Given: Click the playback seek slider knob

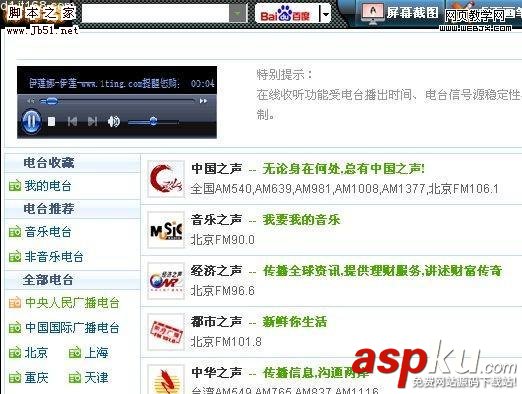Looking at the screenshot, I should tap(52, 101).
